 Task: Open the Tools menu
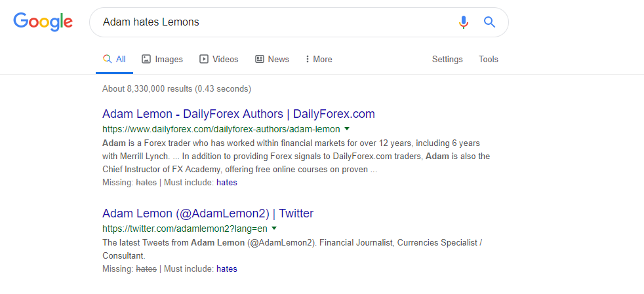489,59
